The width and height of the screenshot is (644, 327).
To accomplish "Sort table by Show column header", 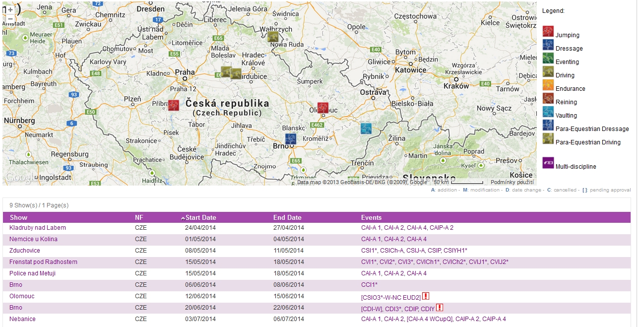I will point(18,217).
